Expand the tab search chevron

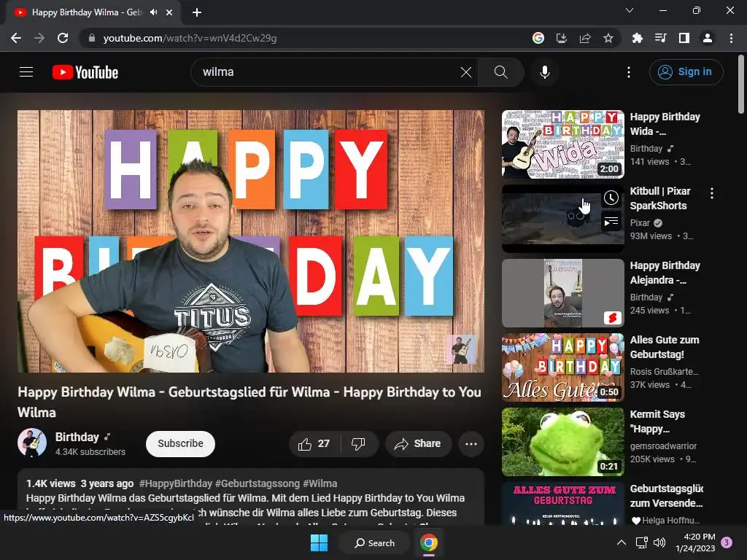pyautogui.click(x=630, y=10)
